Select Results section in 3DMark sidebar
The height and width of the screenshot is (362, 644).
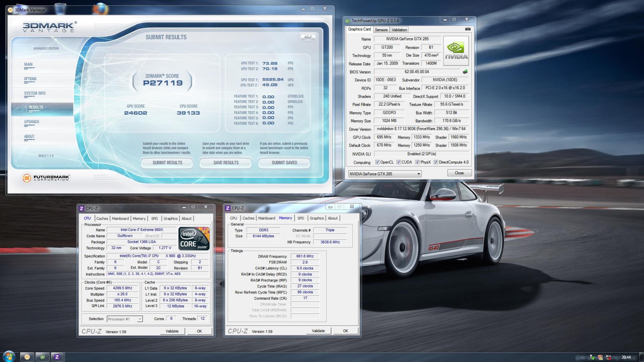[42, 109]
